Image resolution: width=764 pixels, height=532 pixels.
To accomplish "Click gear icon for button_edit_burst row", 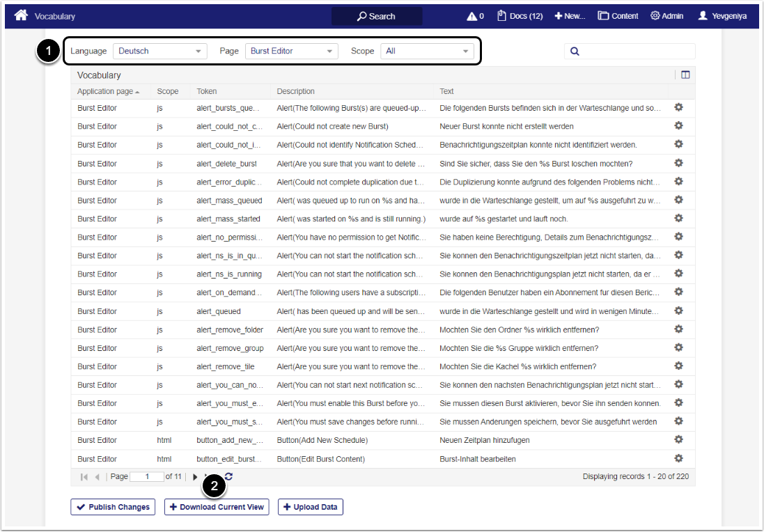I will pyautogui.click(x=678, y=458).
